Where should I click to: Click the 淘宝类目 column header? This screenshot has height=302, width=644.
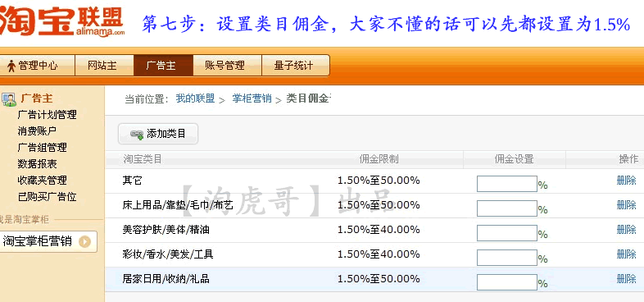click(143, 159)
